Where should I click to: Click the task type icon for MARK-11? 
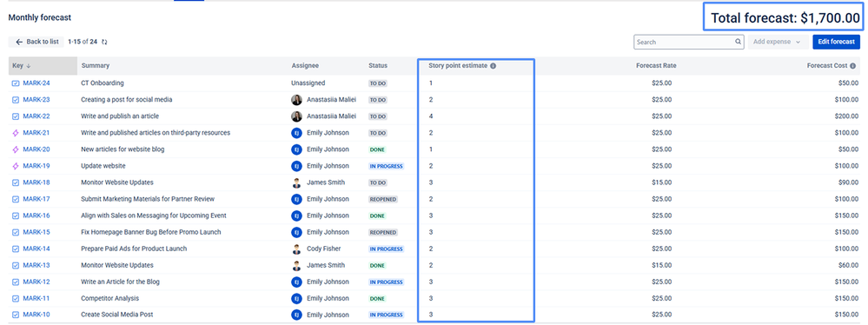(16, 298)
